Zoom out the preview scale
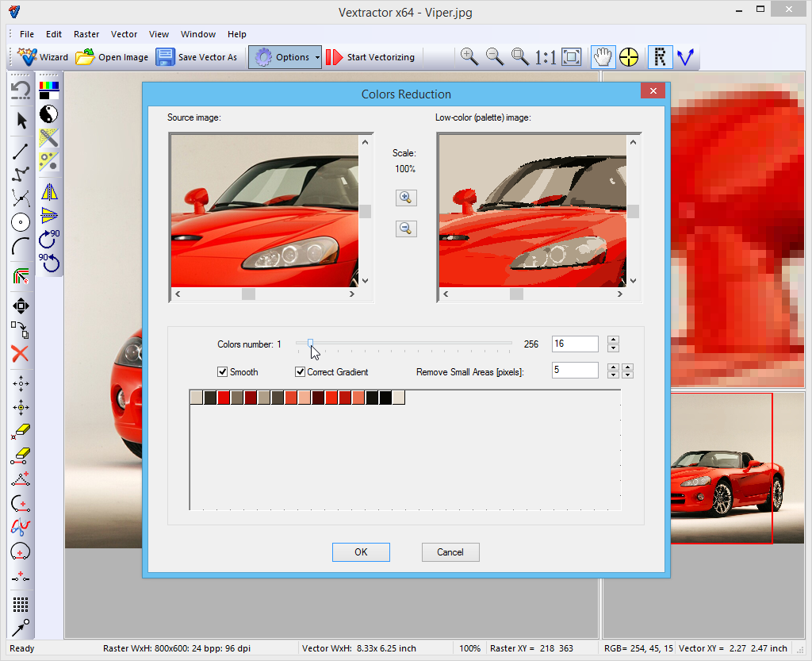 point(405,229)
